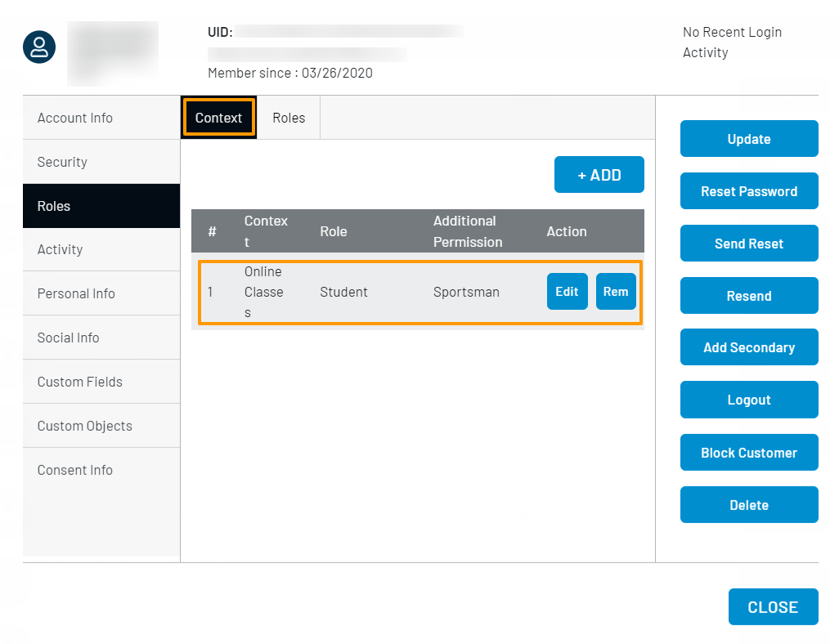Click the + ADD button
Viewport: 839px width, 644px height.
point(599,174)
